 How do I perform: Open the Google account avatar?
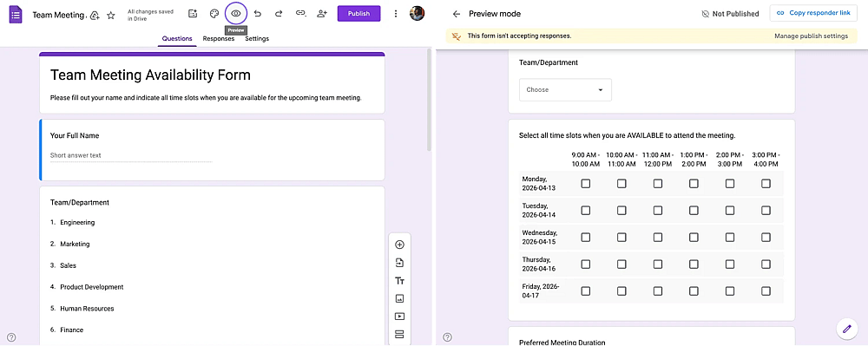(418, 13)
